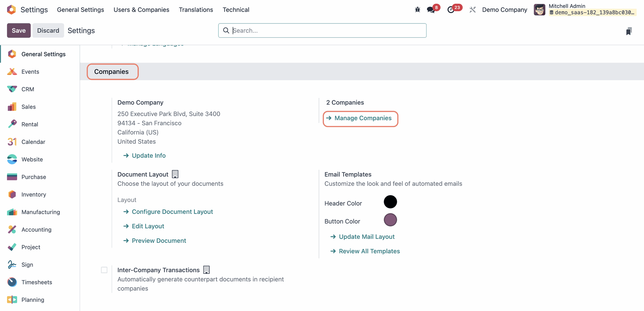Viewport: 644px width, 311px height.
Task: Open the Website app in the sidebar
Action: tap(32, 159)
